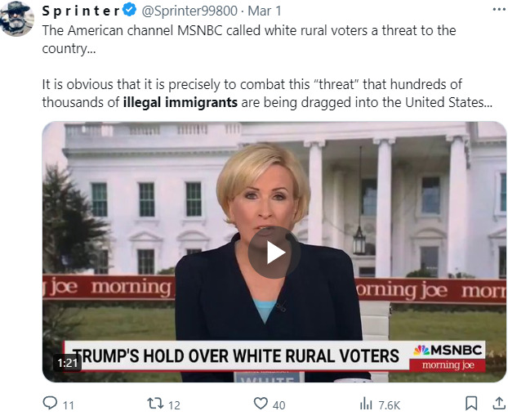Viewport: 508px width, 420px height.
Task: Click the 7.6K views count
Action: pyautogui.click(x=390, y=404)
